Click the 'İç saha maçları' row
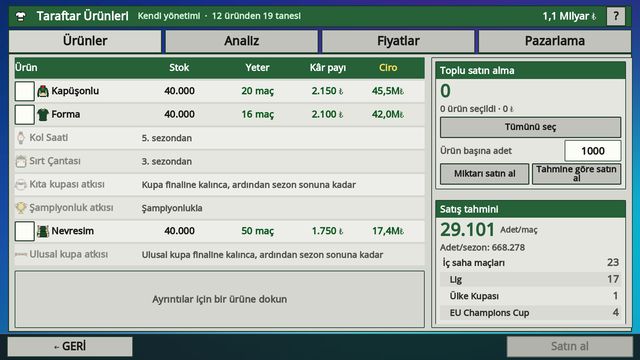640x360 pixels. [x=531, y=263]
